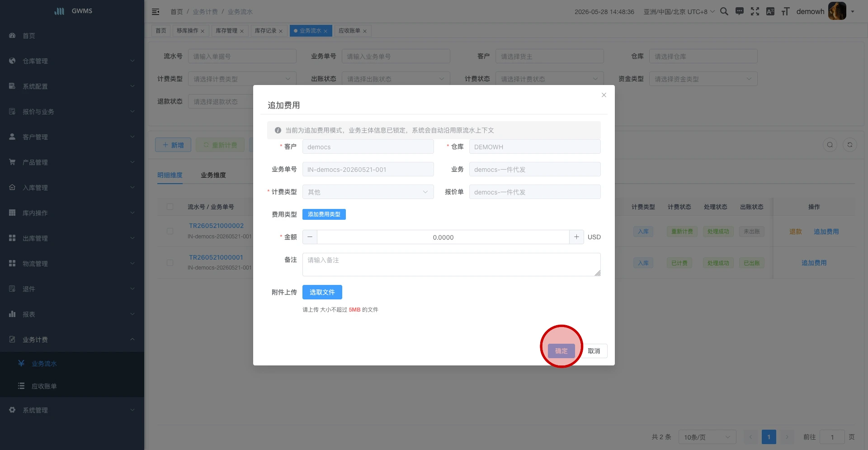Select the 明细维度 tab
The width and height of the screenshot is (868, 450).
click(x=170, y=175)
